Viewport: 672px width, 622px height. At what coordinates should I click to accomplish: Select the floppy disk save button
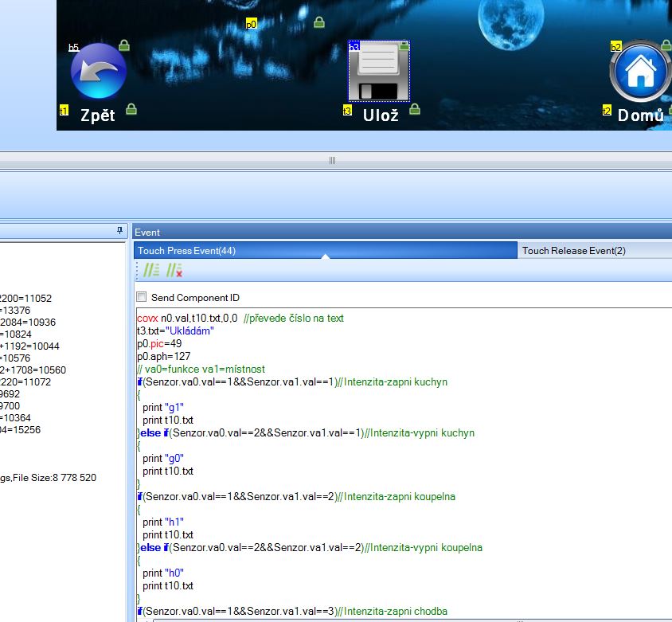pos(378,72)
